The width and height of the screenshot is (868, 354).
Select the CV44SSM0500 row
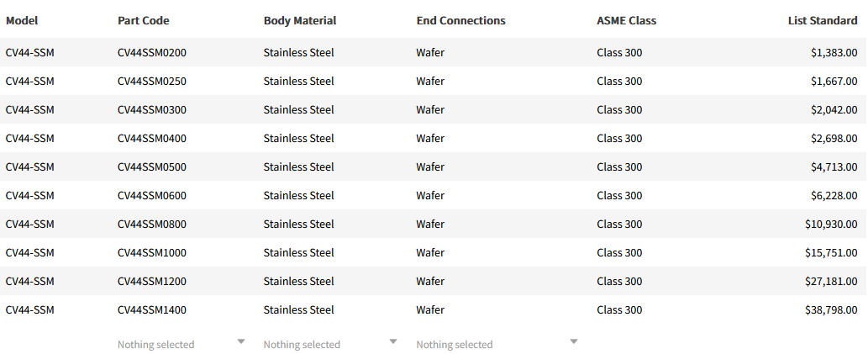click(x=152, y=166)
